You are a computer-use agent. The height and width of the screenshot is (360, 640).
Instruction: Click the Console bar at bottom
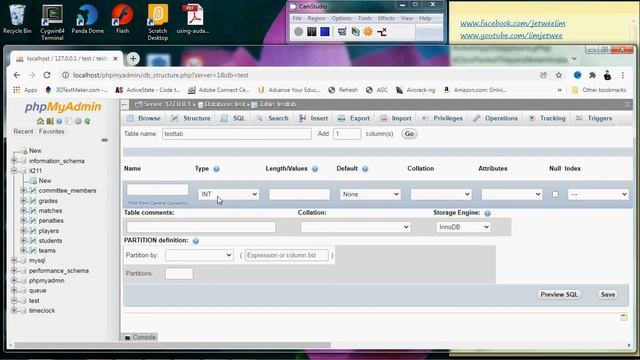[140, 337]
